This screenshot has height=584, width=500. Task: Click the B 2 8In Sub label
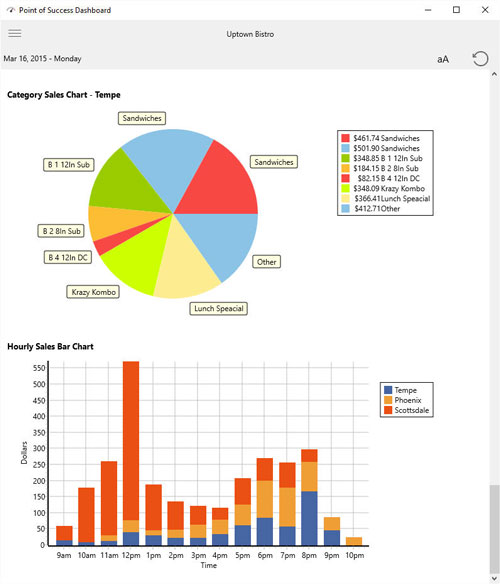pos(61,231)
